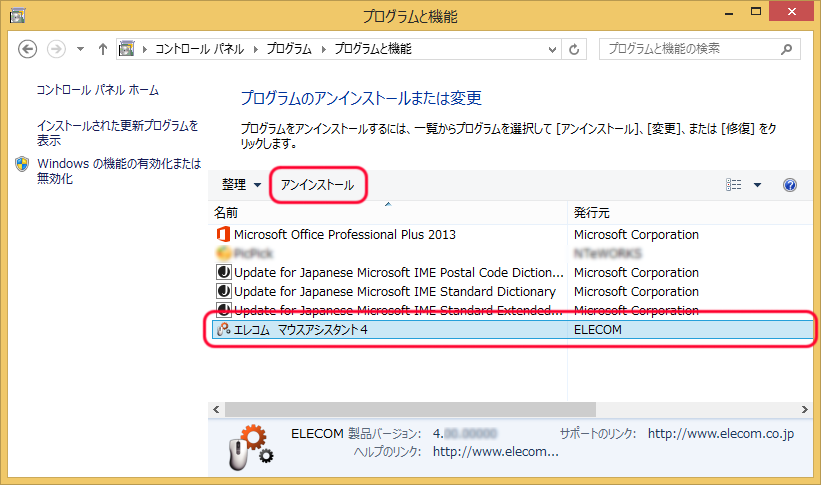Maximize the プログラムと機能 window
The height and width of the screenshot is (485, 821).
(756, 12)
